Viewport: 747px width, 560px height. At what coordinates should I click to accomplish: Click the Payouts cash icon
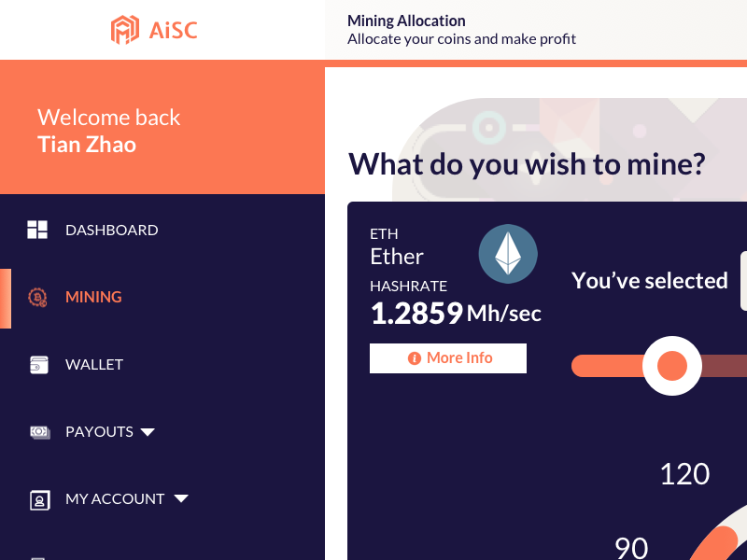pyautogui.click(x=37, y=431)
